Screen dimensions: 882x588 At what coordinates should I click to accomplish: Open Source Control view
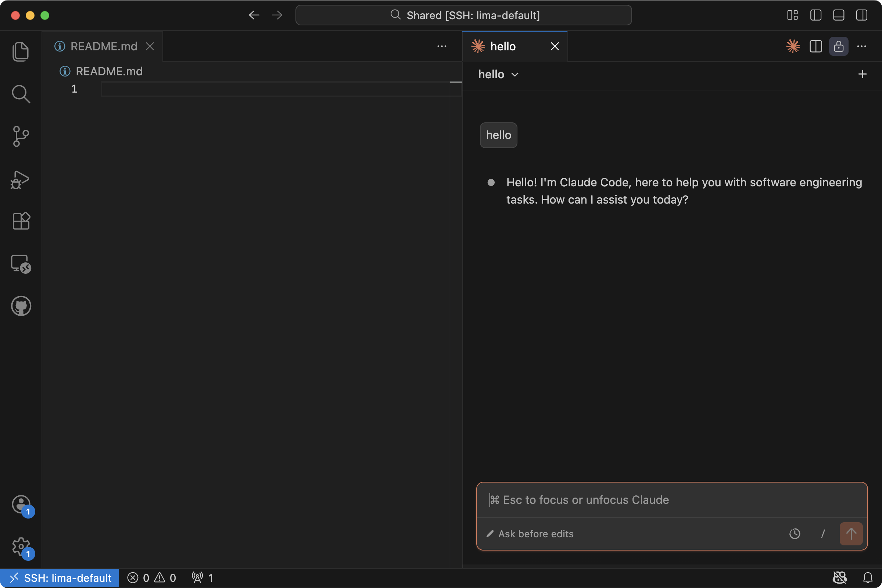click(21, 136)
